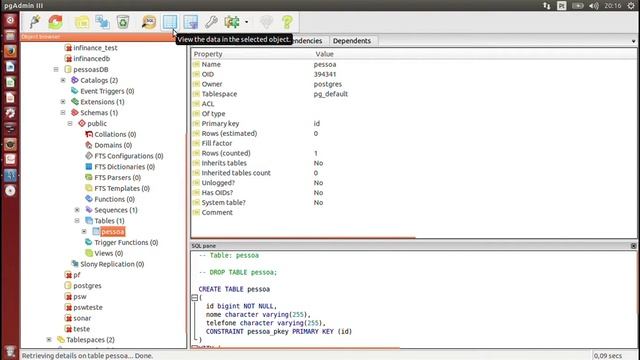Image resolution: width=640 pixels, height=360 pixels.
Task: Select Collations (0) in tree
Action: tap(115, 134)
